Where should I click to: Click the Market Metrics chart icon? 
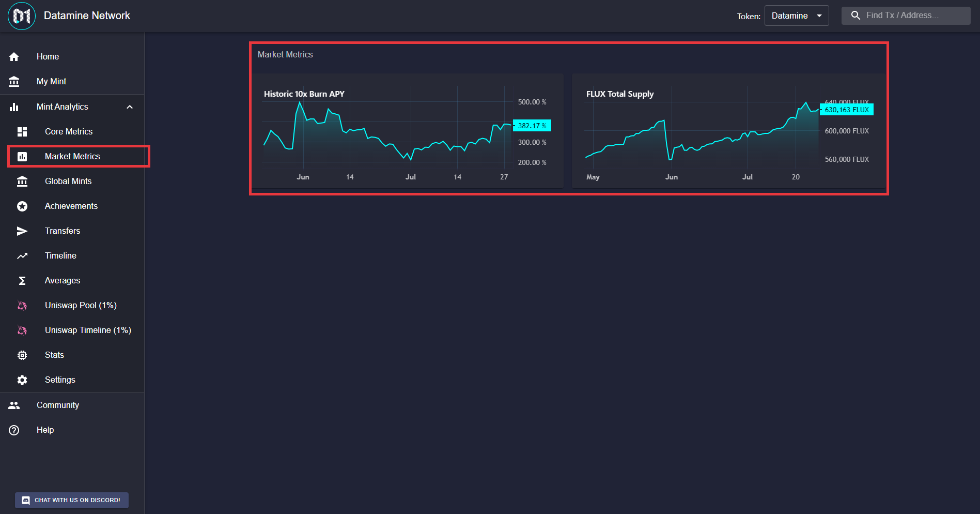coord(22,157)
